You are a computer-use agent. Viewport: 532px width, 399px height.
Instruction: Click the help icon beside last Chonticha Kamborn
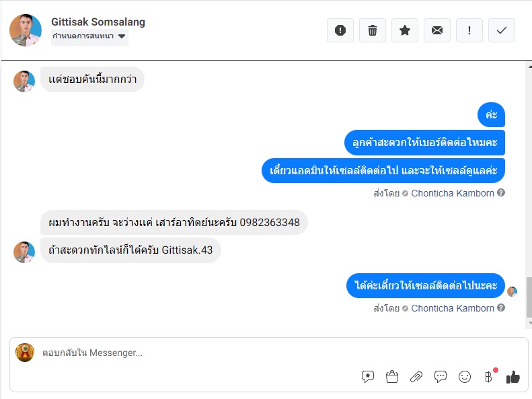(x=501, y=308)
